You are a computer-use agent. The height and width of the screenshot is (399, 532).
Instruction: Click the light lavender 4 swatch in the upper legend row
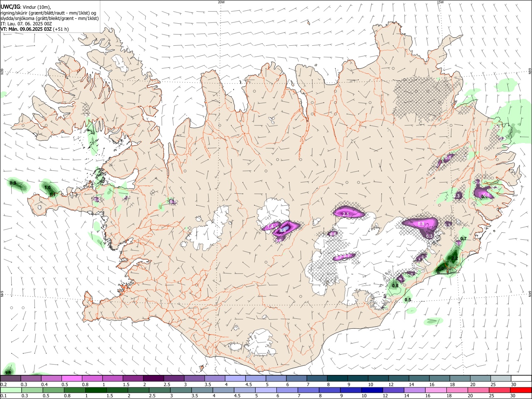(234, 378)
